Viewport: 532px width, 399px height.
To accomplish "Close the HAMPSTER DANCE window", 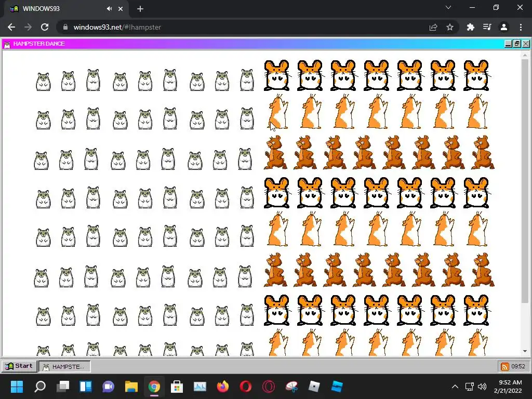I will click(526, 44).
